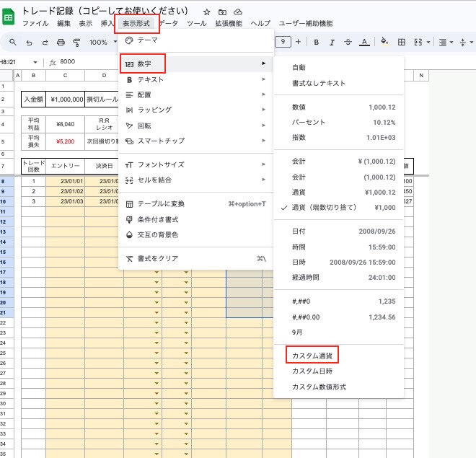Open the データ menu
Screen dimensions: 476x458
point(169,24)
